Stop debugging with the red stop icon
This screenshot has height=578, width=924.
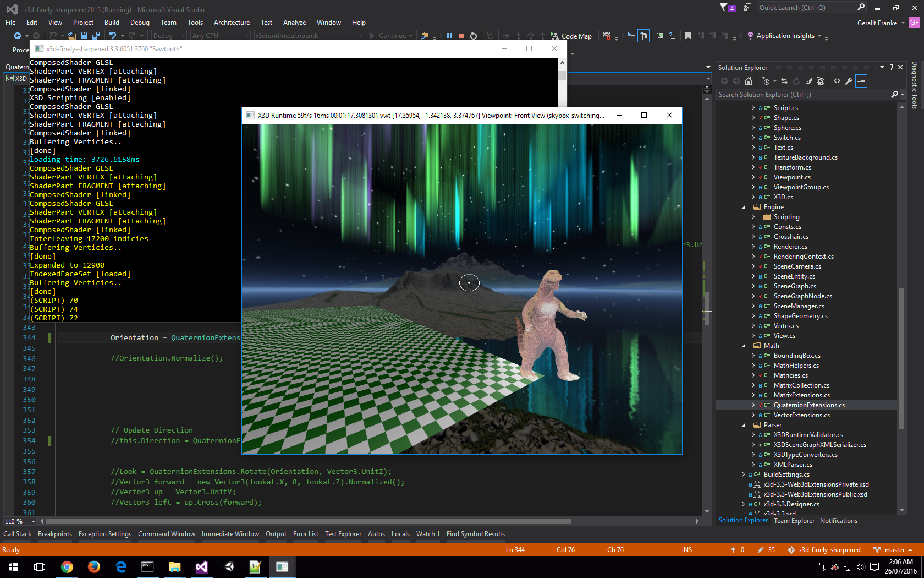click(x=461, y=36)
